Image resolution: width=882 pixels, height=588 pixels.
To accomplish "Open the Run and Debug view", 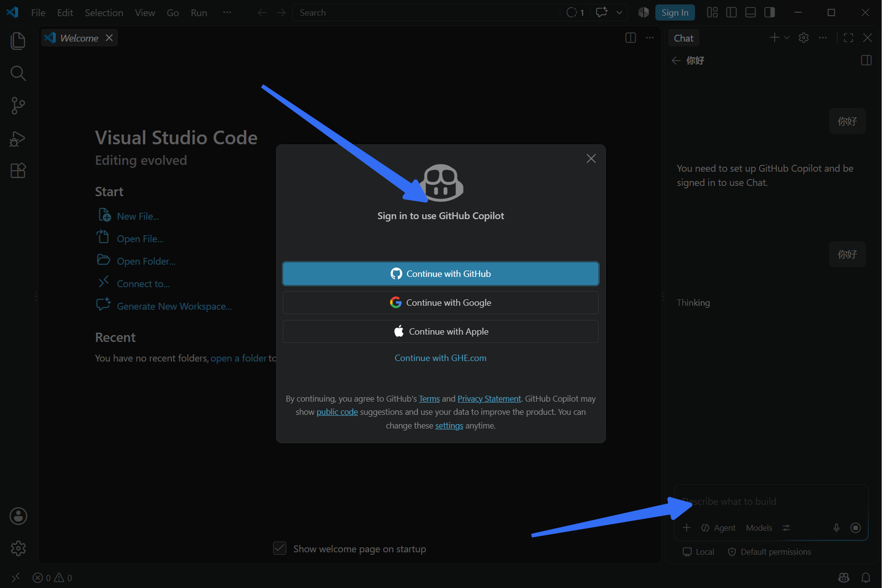I will click(18, 138).
